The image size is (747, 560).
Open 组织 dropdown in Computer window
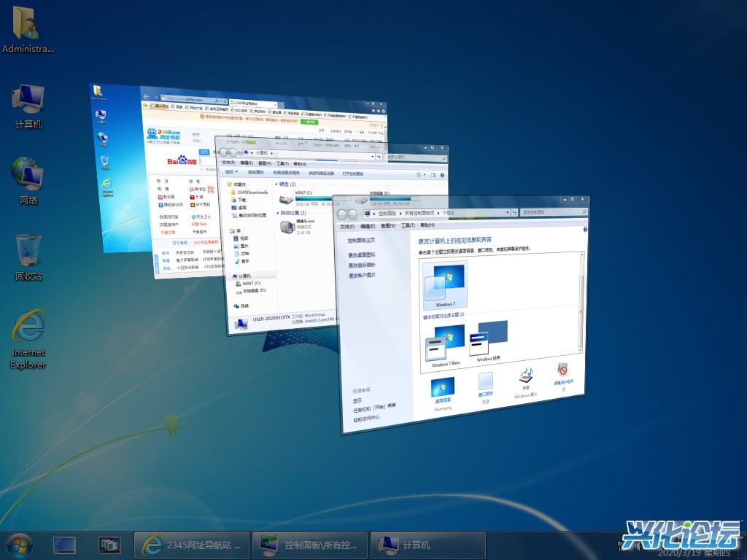(x=231, y=171)
